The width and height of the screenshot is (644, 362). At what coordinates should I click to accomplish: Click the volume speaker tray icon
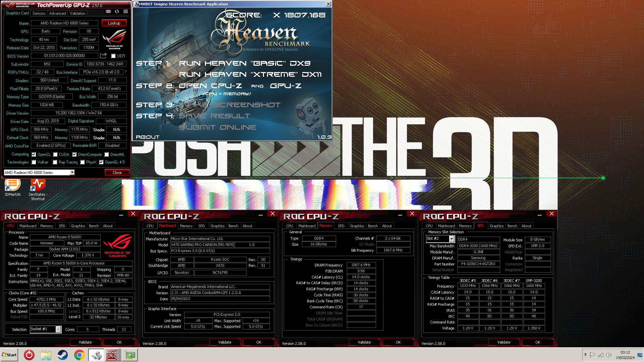coord(609,355)
